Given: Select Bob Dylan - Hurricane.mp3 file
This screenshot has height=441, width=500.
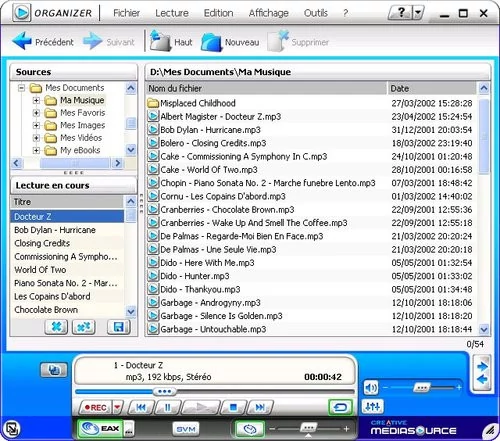Looking at the screenshot, I should coord(210,130).
